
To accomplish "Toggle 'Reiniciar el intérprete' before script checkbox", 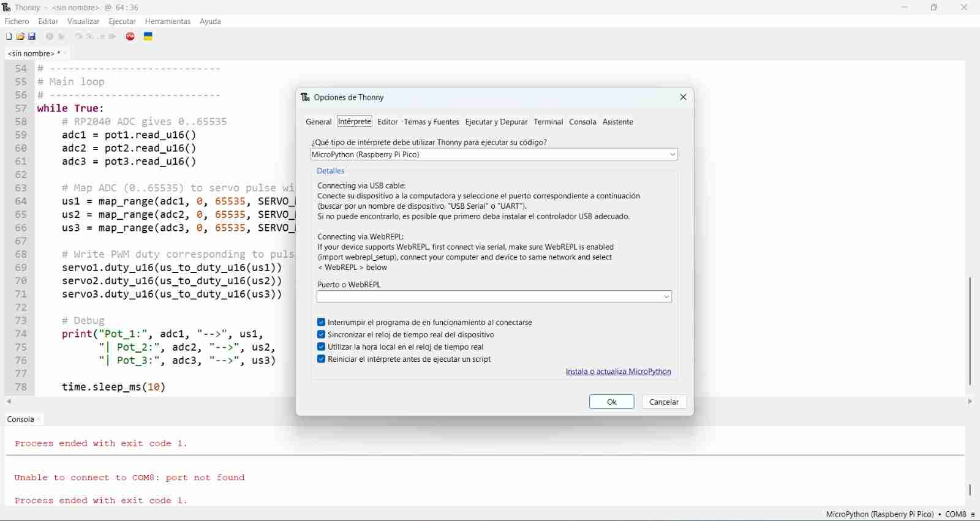I will tap(321, 359).
